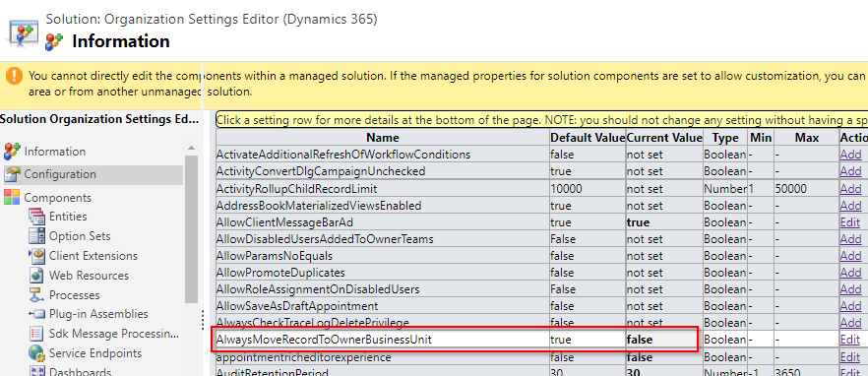
Task: Click the sidebar vertical scrollbar thumb
Action: 191,229
